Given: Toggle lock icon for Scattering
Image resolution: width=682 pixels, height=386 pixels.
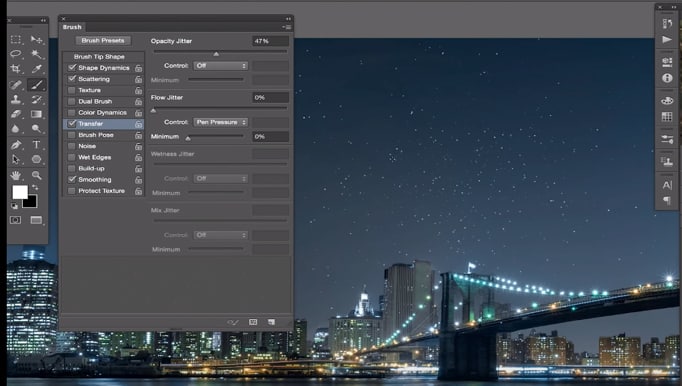Looking at the screenshot, I should [x=138, y=79].
